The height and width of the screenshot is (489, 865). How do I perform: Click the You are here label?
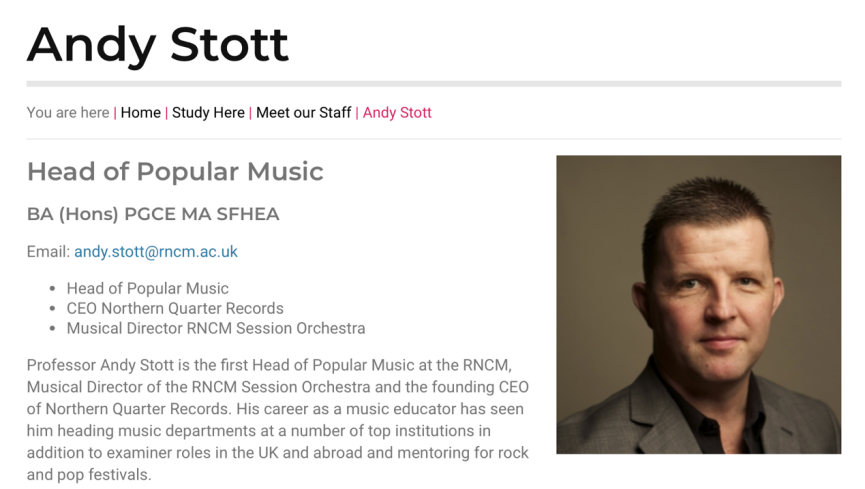point(68,113)
